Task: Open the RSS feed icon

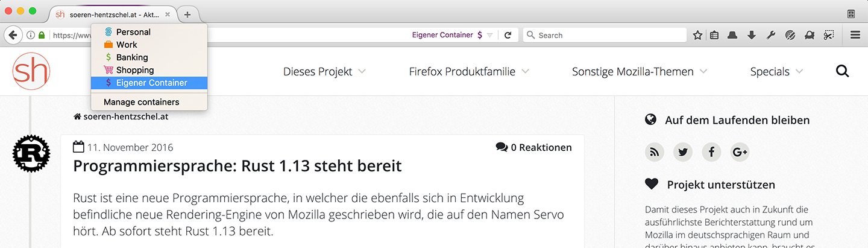Action: point(654,152)
